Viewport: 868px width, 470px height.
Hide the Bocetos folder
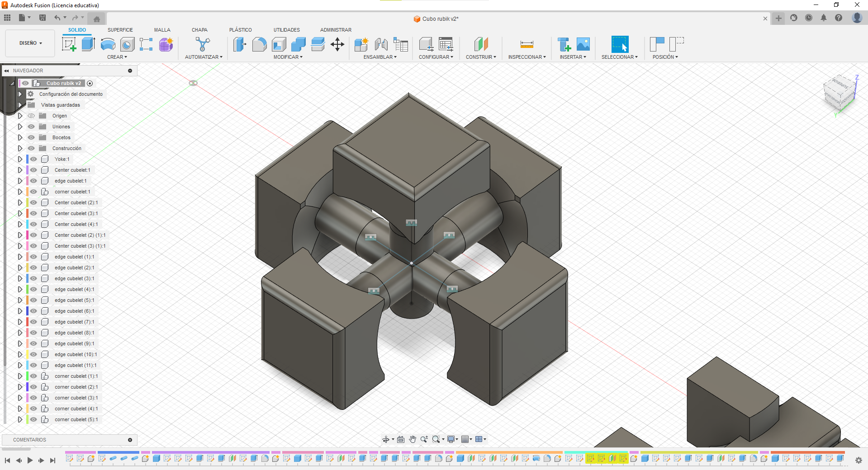(x=31, y=137)
